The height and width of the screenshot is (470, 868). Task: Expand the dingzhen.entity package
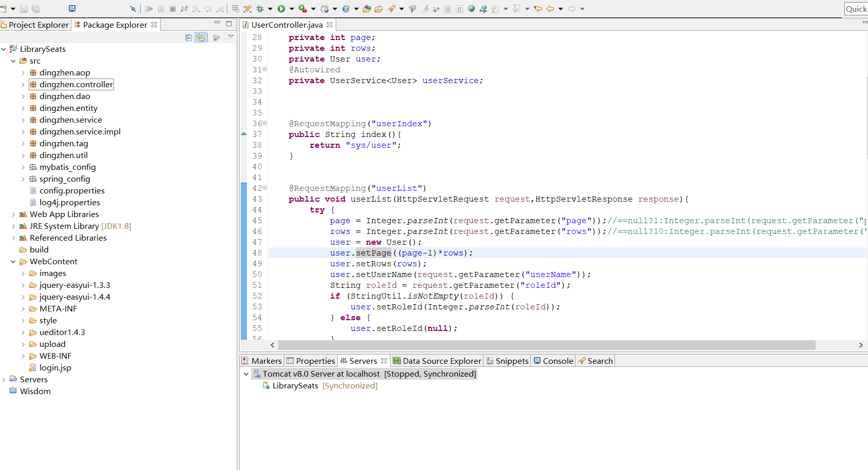[23, 108]
